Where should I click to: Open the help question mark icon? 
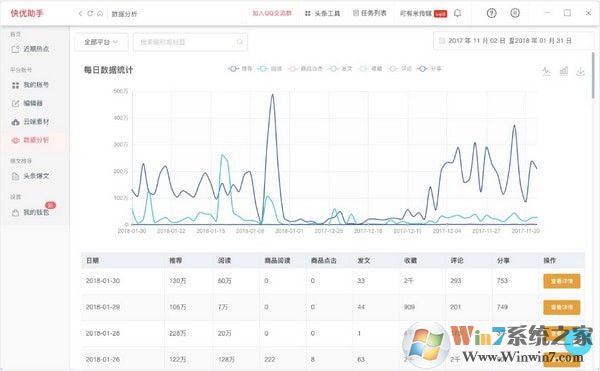click(x=491, y=13)
